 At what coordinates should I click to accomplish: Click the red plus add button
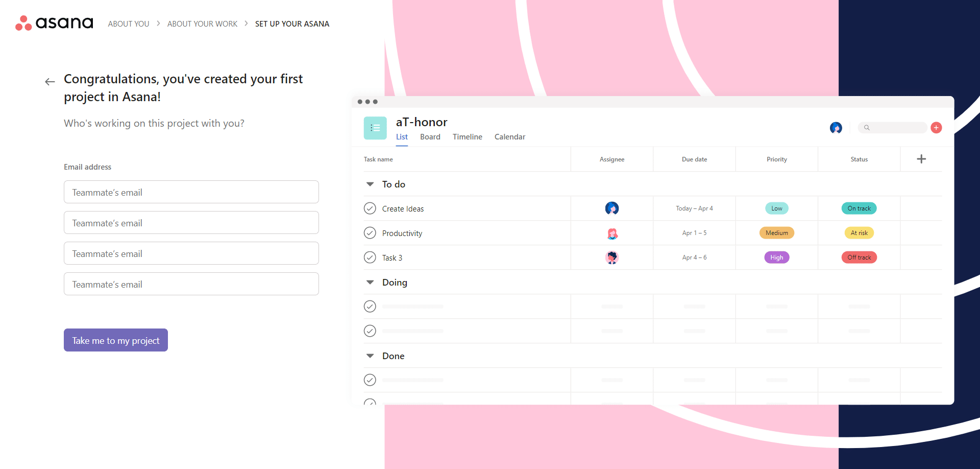click(936, 128)
